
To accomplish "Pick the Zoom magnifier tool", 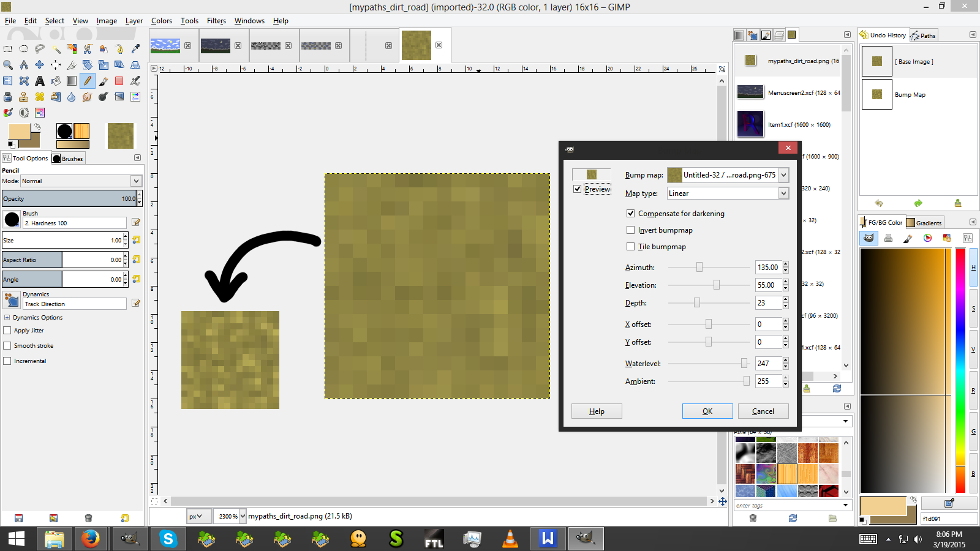I will [x=8, y=65].
